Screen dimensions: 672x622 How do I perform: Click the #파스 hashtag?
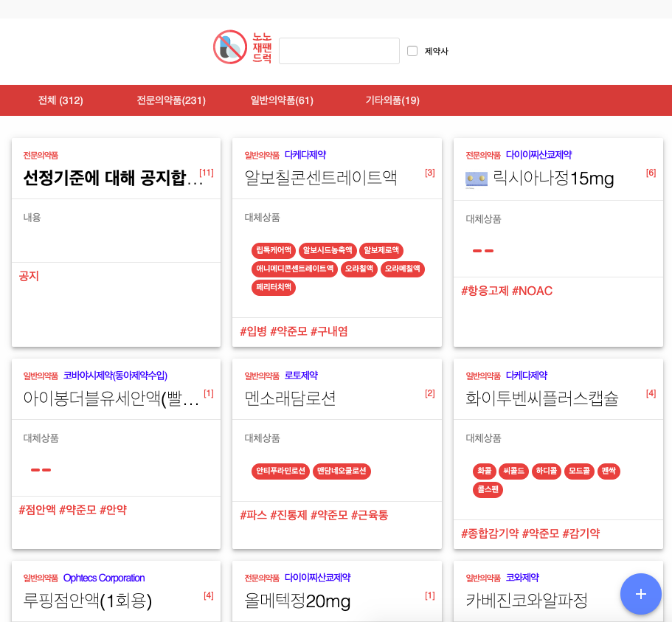253,515
